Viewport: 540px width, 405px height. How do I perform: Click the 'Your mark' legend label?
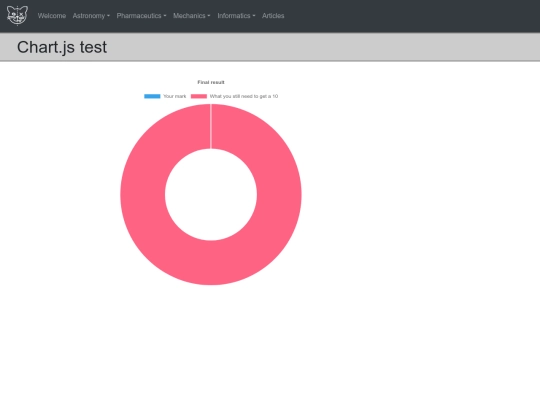tap(175, 96)
